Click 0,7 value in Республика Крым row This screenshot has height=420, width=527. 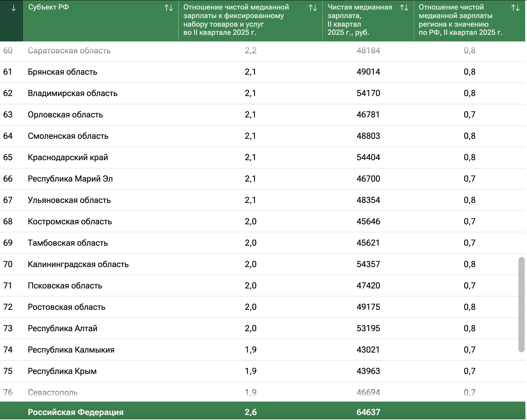(470, 371)
